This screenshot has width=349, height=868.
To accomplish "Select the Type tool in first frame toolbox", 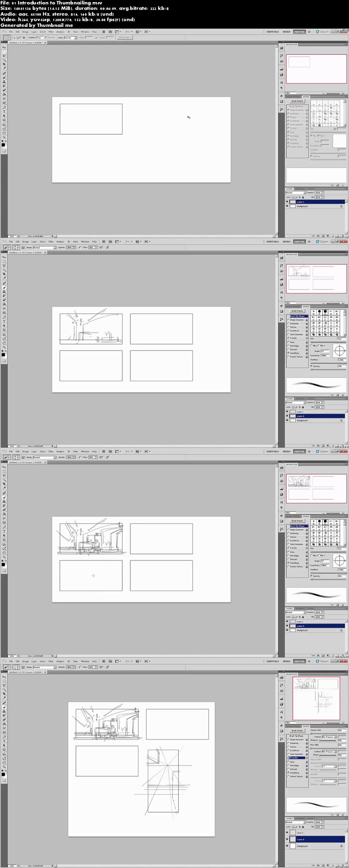I will point(4,112).
